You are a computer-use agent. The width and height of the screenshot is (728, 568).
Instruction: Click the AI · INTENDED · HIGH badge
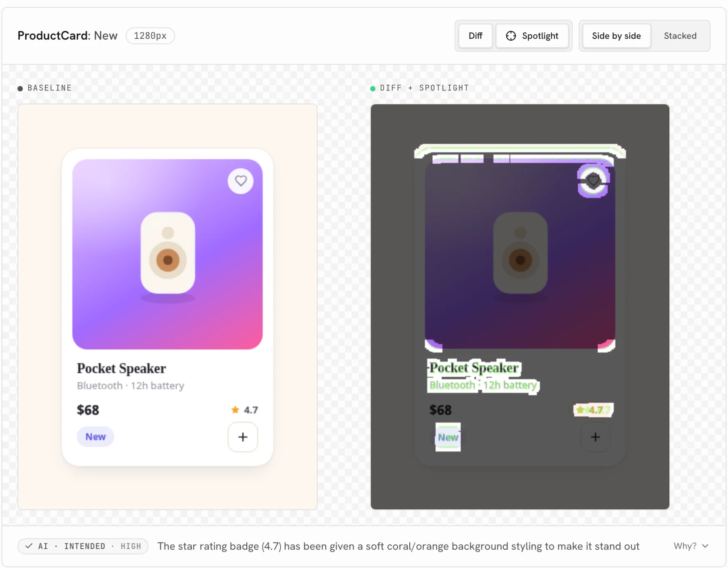point(83,546)
